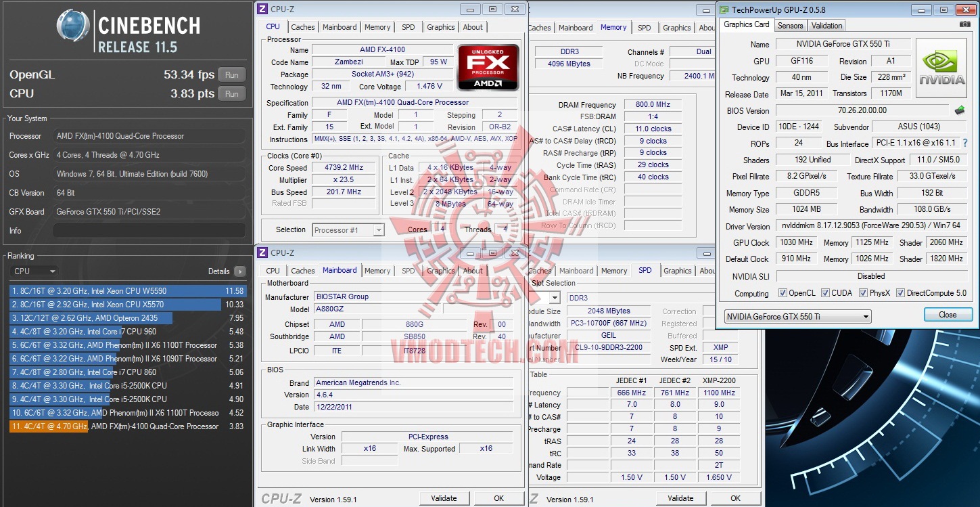Click BIOS Date value 12/22/2011
Screen dimensions: 980x507
(413, 407)
